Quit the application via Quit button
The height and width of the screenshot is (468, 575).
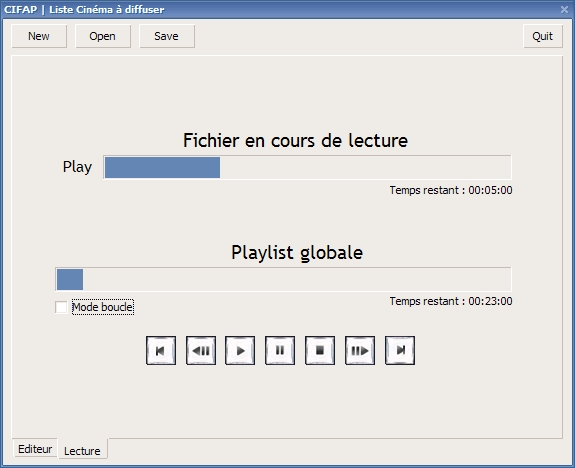(543, 36)
